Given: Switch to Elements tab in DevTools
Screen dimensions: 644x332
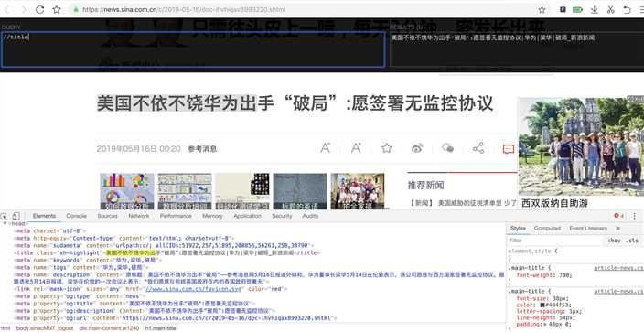Looking at the screenshot, I should pyautogui.click(x=44, y=216).
